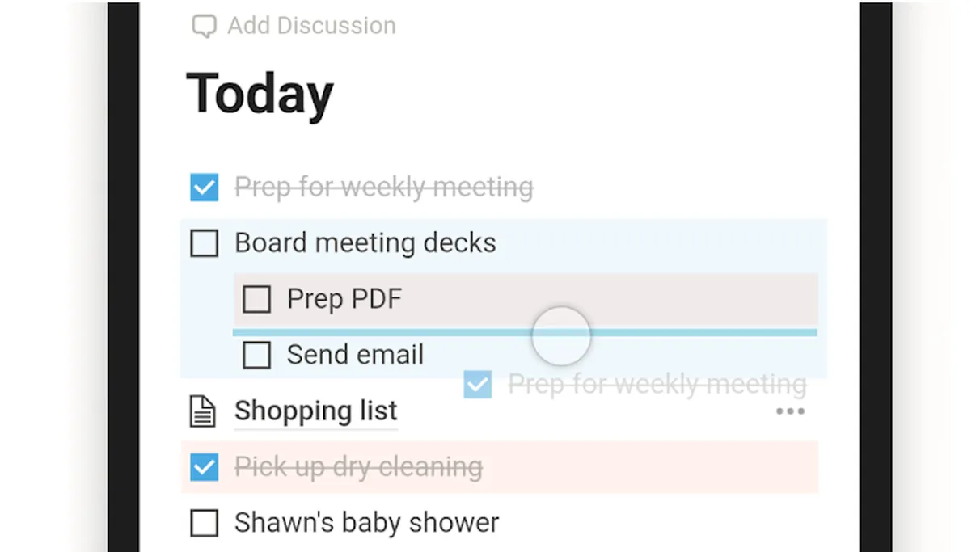Viewport: 980px width, 552px height.
Task: Click the ellipsis icon on the Shopping list row
Action: click(x=790, y=411)
